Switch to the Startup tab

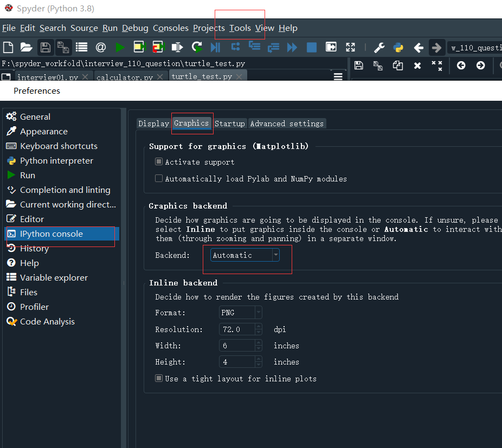[229, 124]
